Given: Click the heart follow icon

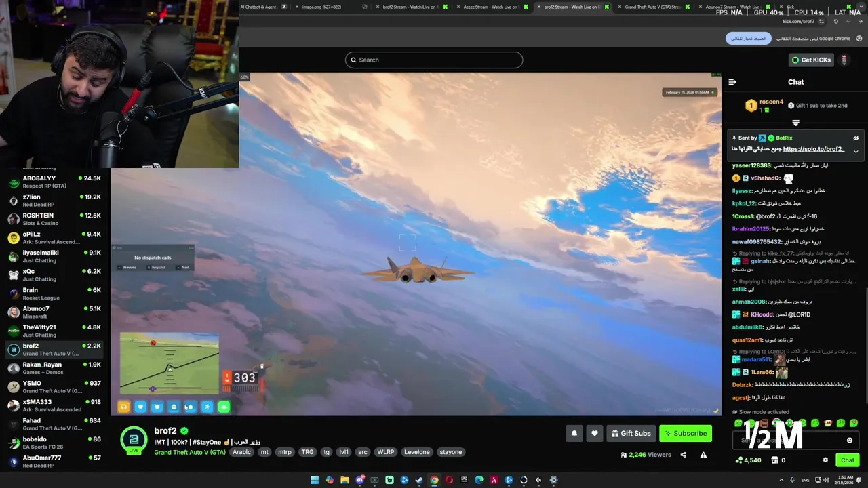Looking at the screenshot, I should click(x=595, y=434).
